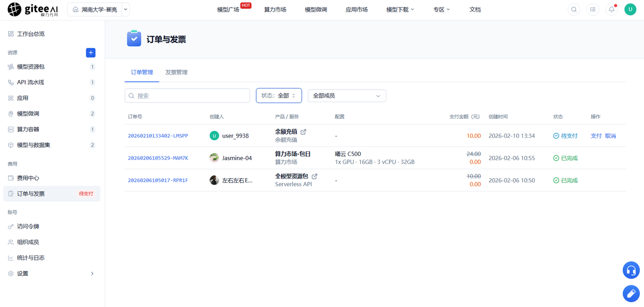This screenshot has width=644, height=307.
Task: Click the blue pencil feedback button
Action: (x=631, y=293)
